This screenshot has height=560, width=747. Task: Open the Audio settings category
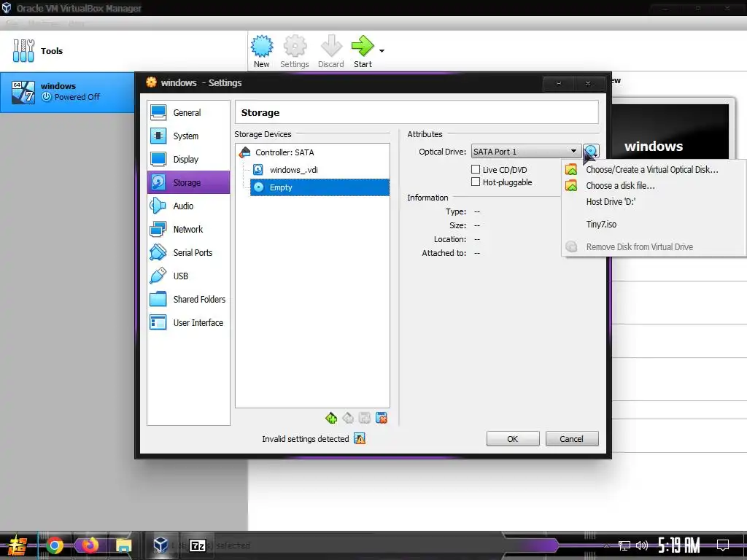tap(188, 206)
